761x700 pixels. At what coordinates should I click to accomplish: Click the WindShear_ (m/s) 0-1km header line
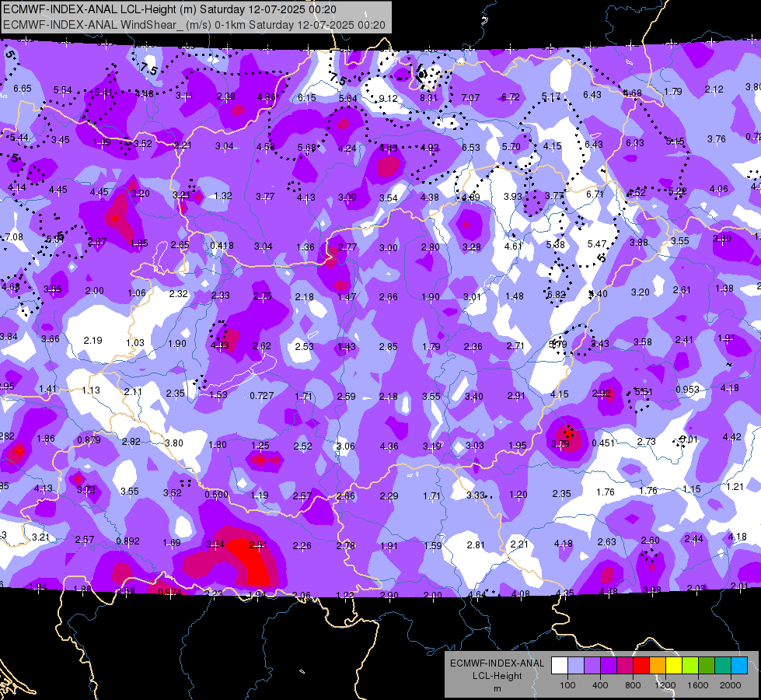click(x=194, y=25)
